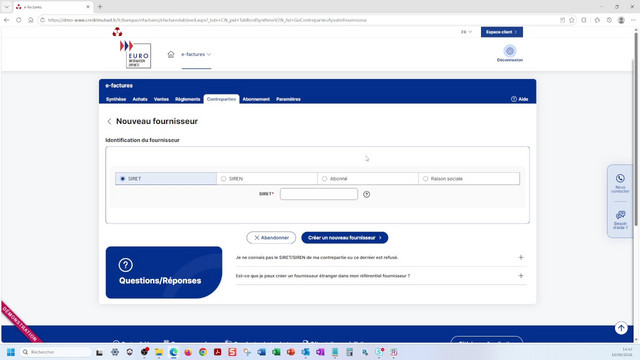
Task: Open Excel from the taskbar
Action: (x=276, y=352)
